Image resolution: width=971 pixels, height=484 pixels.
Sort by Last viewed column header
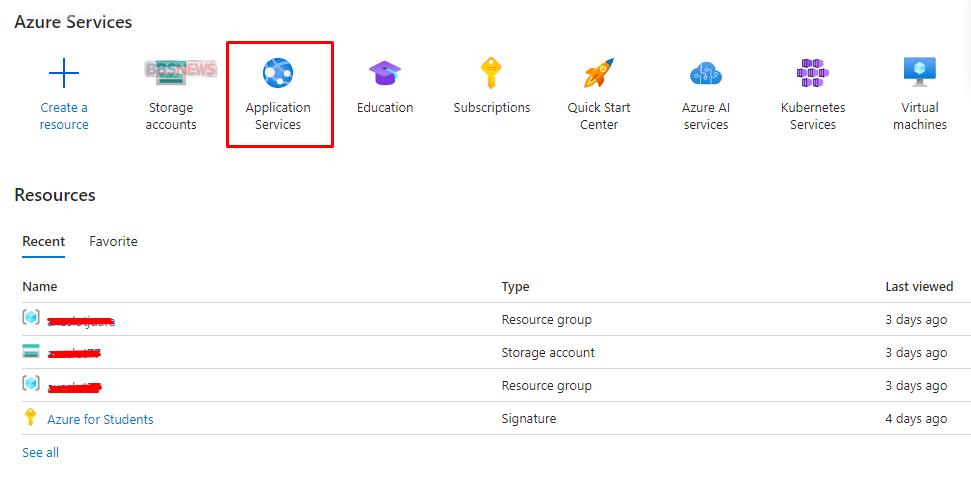click(x=918, y=286)
